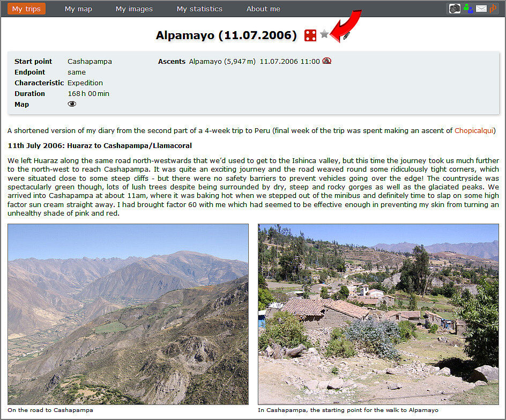This screenshot has height=420, width=506.
Task: Click the crossed-out summit icon after 11:00
Action: click(x=327, y=61)
